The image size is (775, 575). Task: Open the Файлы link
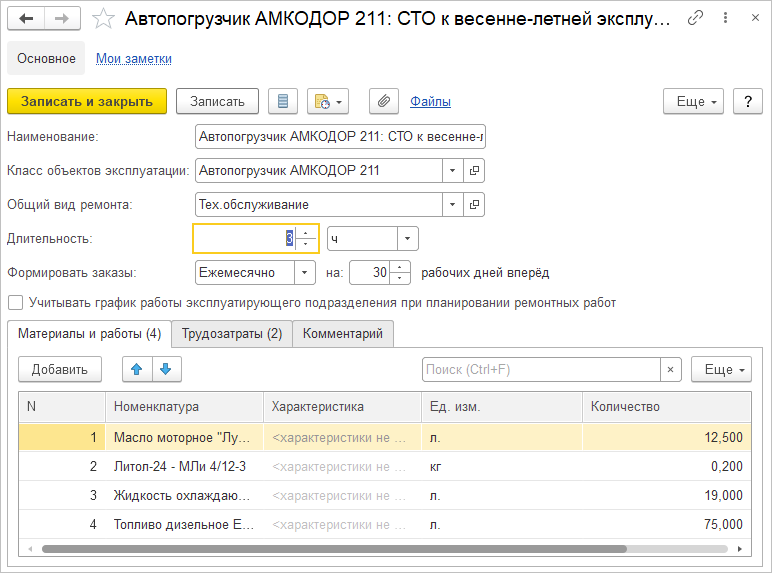tap(431, 101)
